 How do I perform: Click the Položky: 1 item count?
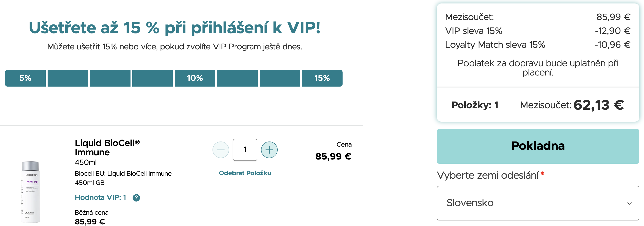coord(475,105)
